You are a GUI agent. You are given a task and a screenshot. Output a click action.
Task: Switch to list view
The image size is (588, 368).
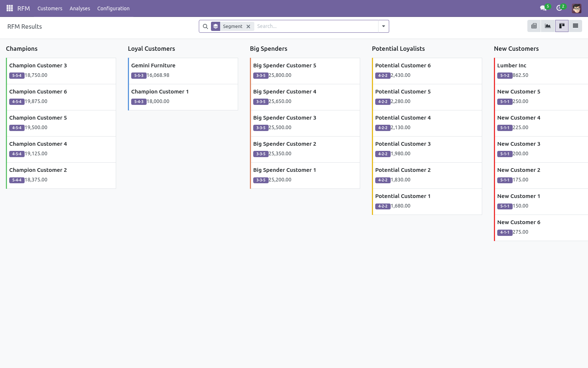576,26
